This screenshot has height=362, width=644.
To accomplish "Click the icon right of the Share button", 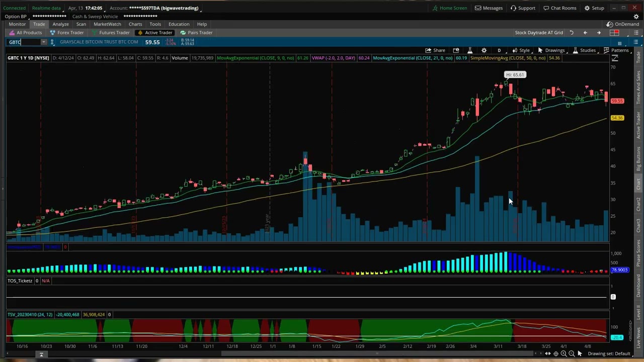I will (x=456, y=50).
